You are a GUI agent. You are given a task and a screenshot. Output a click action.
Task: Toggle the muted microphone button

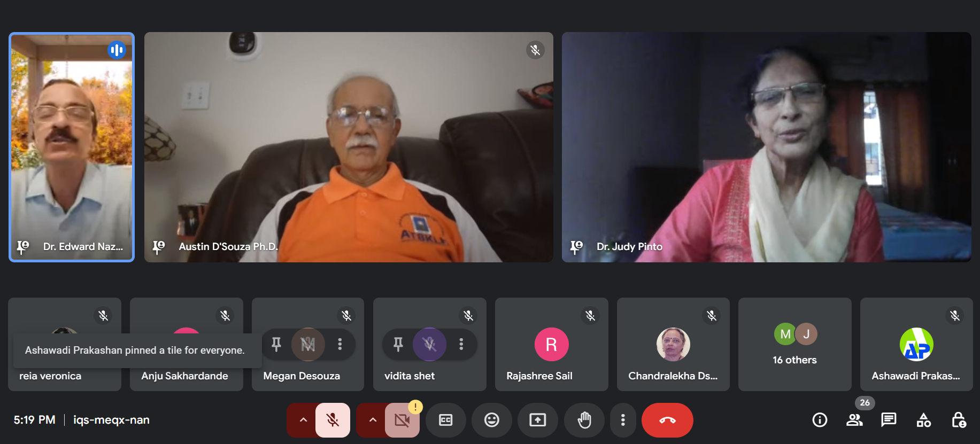tap(333, 420)
